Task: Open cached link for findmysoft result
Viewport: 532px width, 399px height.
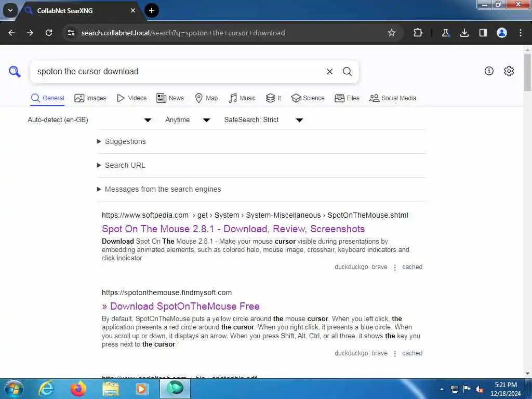Action: click(x=412, y=353)
